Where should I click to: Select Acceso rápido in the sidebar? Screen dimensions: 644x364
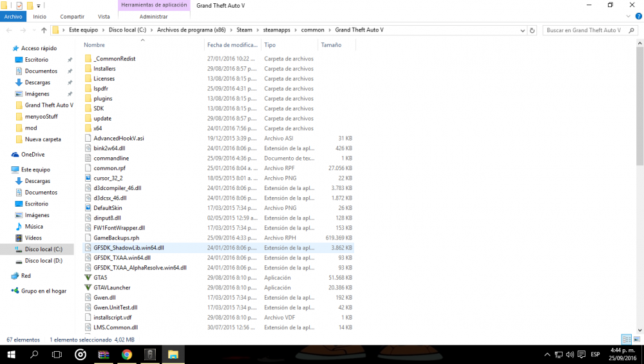point(39,48)
